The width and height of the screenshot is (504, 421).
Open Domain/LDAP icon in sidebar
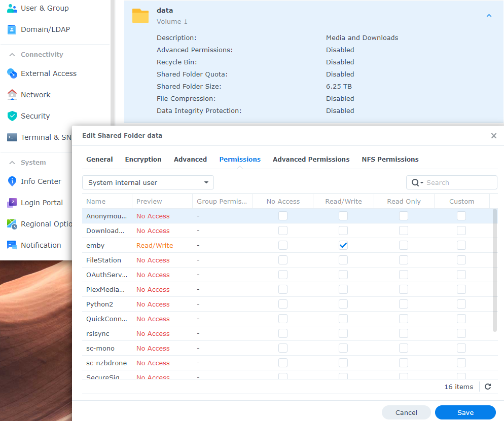(12, 29)
